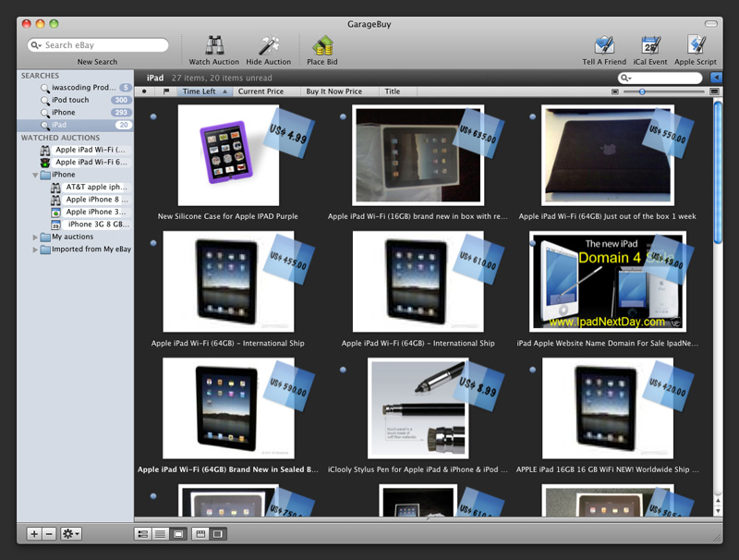Sort by flag column
Screen dimensions: 739x560
pyautogui.click(x=166, y=91)
